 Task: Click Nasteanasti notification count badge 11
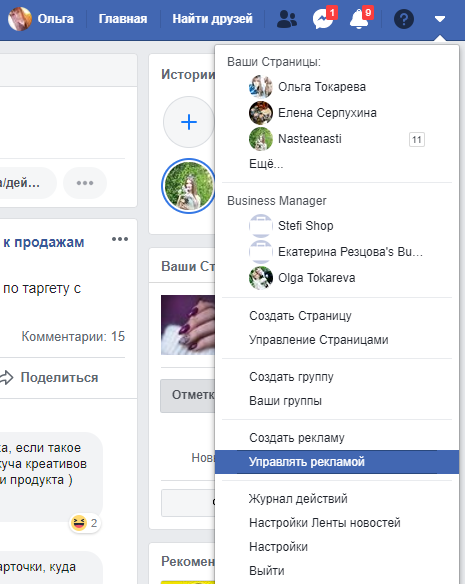tap(417, 140)
